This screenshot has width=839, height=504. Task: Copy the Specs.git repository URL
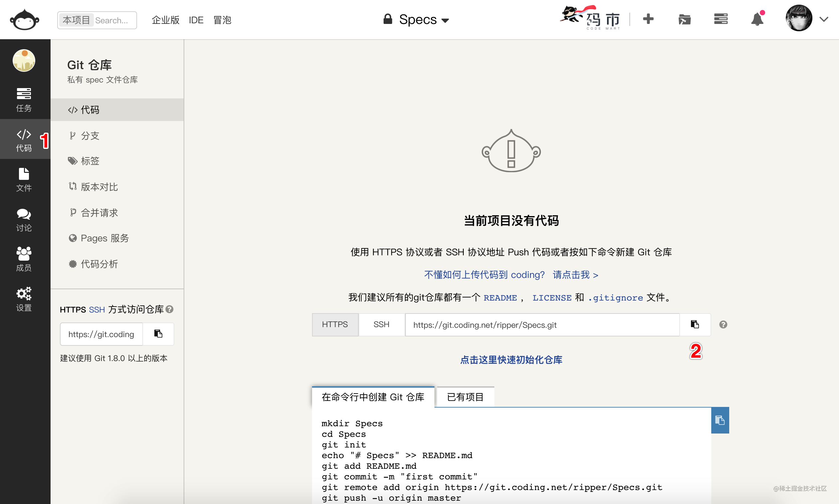click(695, 325)
